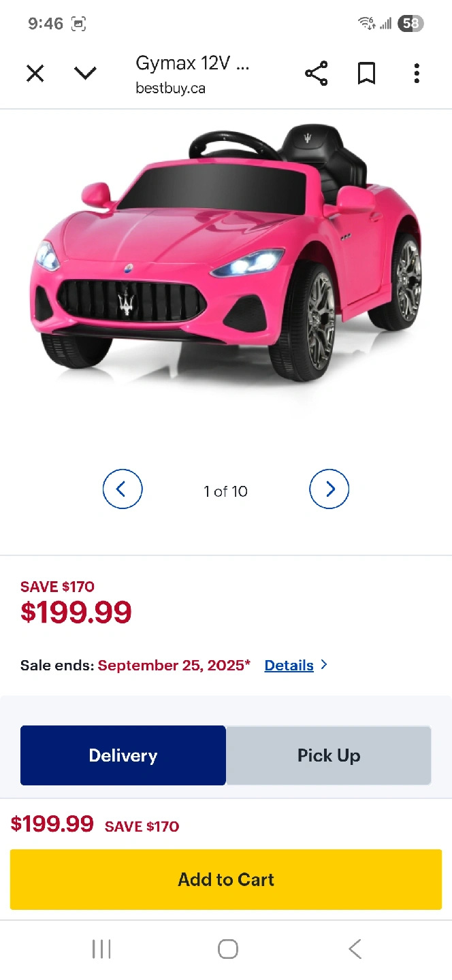452x980 pixels.
Task: Collapse the tab with the down chevron
Action: pyautogui.click(x=85, y=73)
